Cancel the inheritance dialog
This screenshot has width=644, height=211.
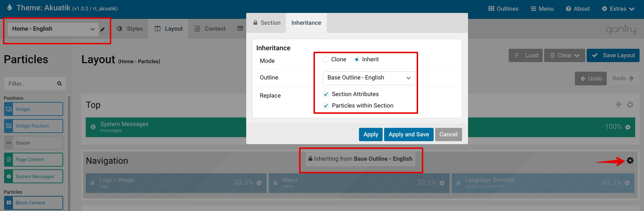[x=448, y=135]
